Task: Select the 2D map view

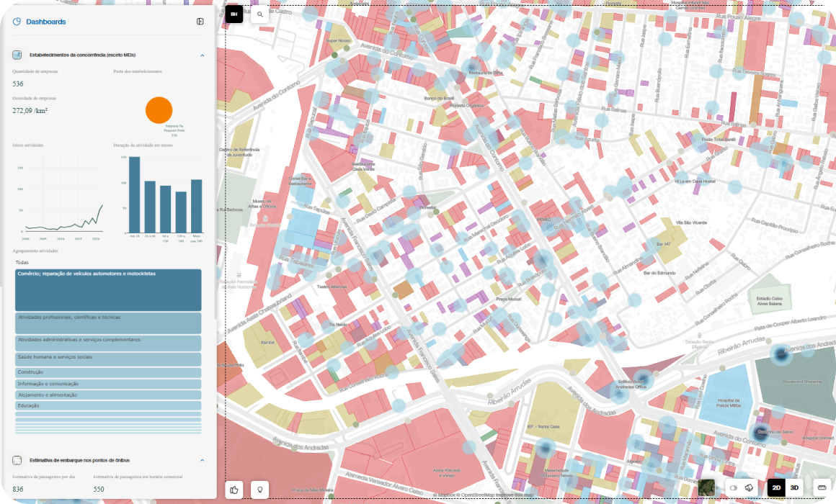Action: [x=776, y=488]
